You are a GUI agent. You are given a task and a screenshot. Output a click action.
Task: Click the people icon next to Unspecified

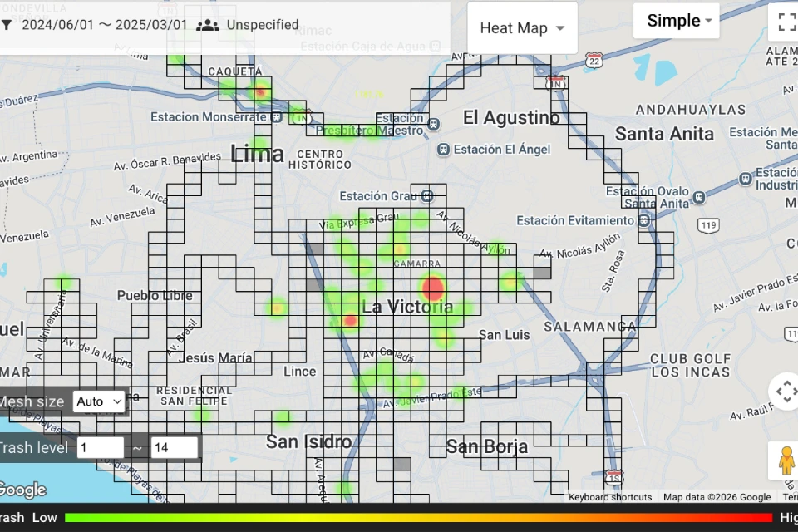point(208,25)
